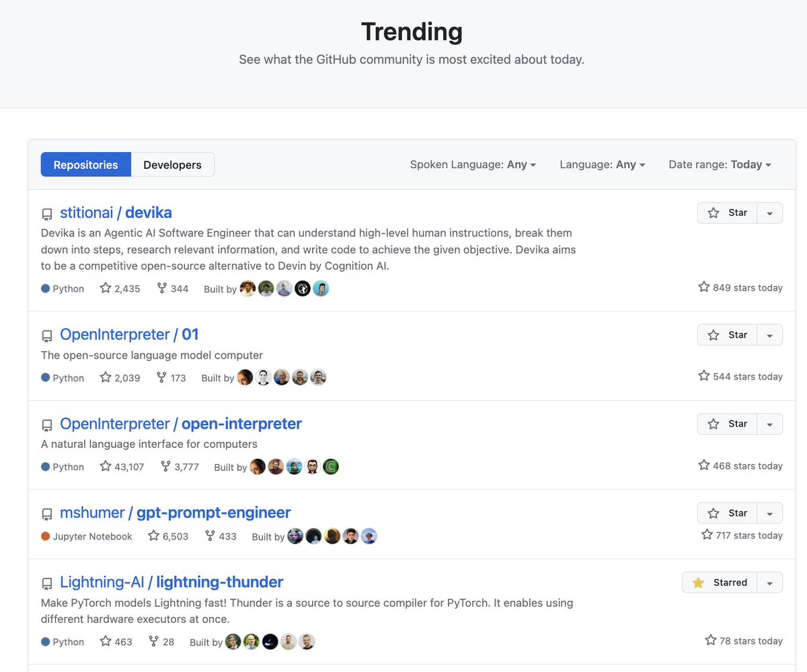807x672 pixels.
Task: Expand the list dropdown beside devika Star
Action: 770,213
